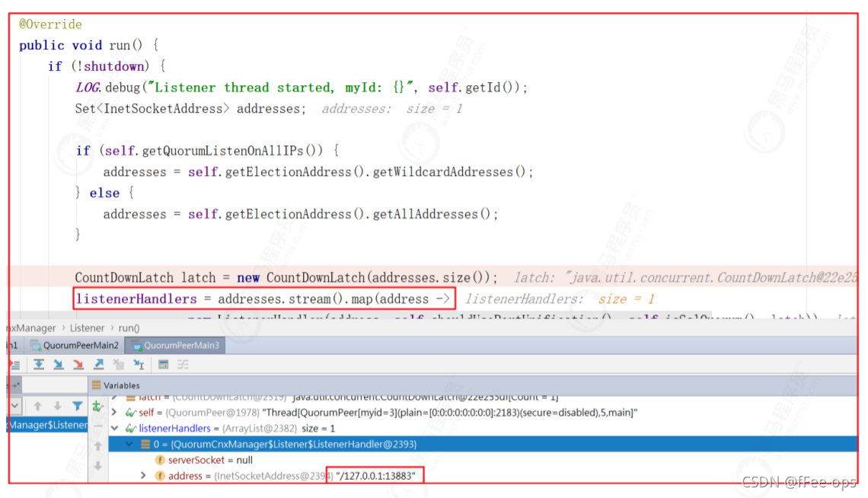The width and height of the screenshot is (868, 498).
Task: Click the object icon of element 0
Action: click(145, 444)
